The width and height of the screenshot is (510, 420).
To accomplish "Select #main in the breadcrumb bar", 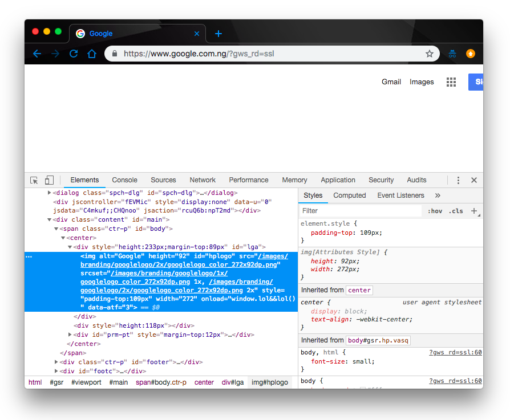I will point(119,382).
